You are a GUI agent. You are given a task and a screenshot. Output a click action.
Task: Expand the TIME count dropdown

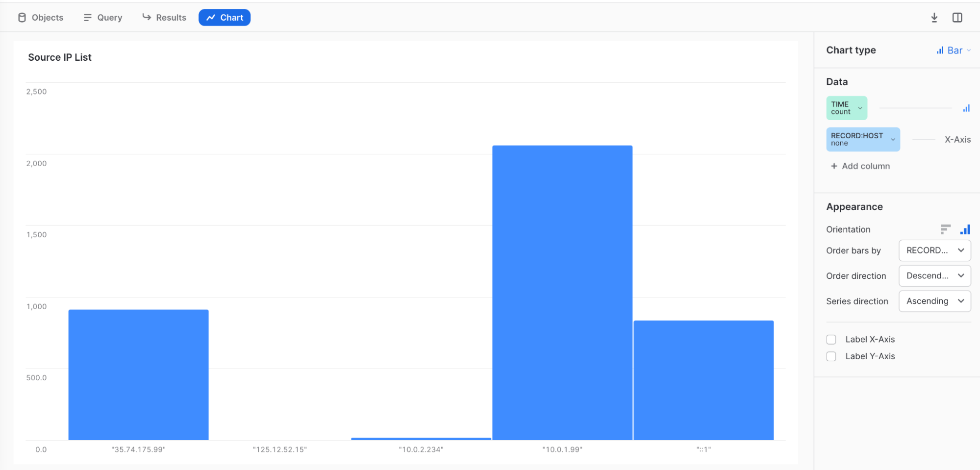coord(859,108)
